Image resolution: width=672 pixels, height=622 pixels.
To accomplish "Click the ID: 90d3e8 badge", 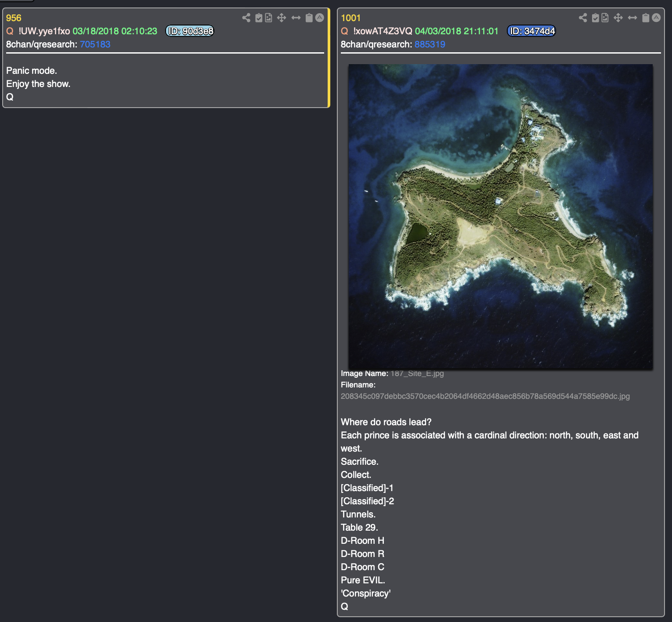I will [190, 31].
